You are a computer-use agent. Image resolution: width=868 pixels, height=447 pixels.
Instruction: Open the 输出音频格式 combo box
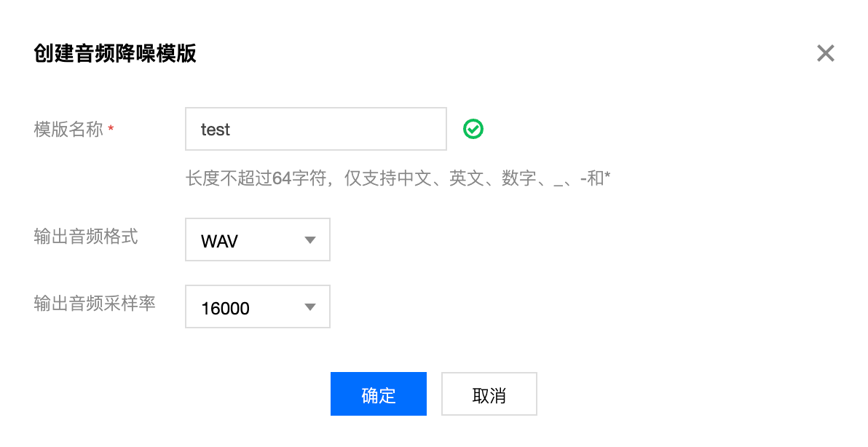(257, 240)
